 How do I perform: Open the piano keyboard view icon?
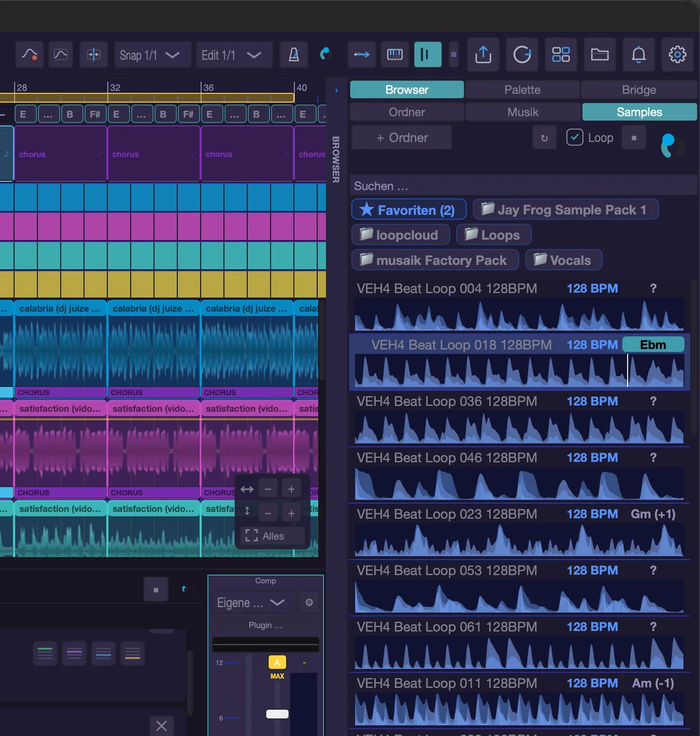pos(395,55)
